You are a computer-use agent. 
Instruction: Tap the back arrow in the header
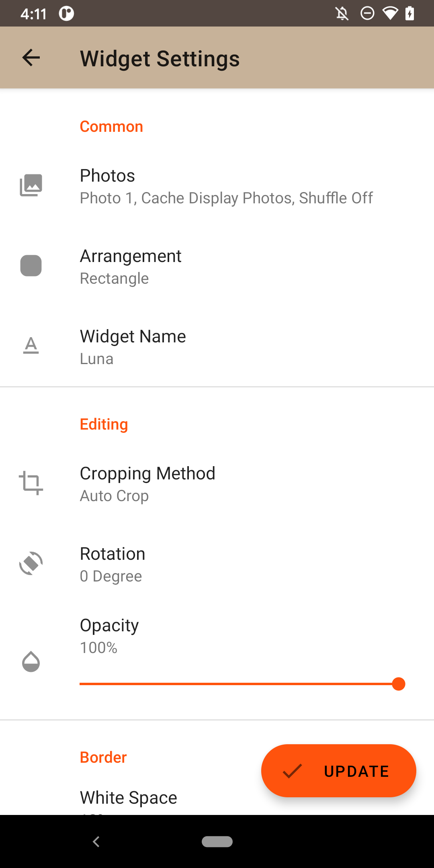(x=31, y=57)
